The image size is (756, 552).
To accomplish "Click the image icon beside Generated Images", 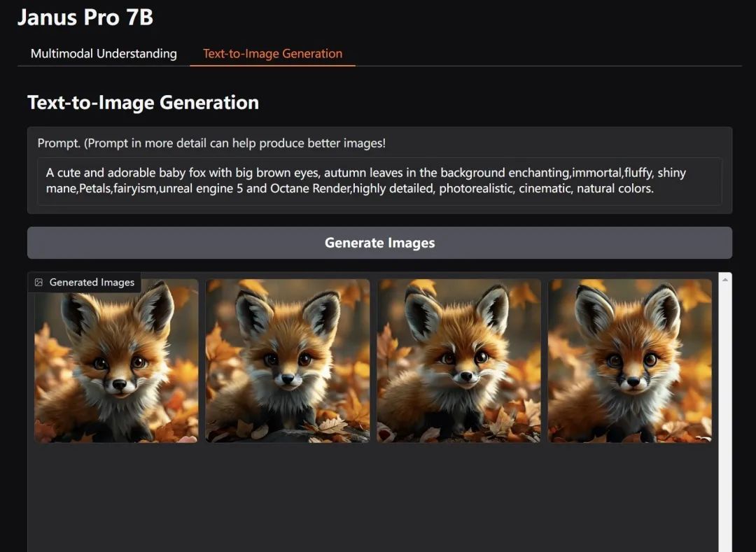I will 39,283.
